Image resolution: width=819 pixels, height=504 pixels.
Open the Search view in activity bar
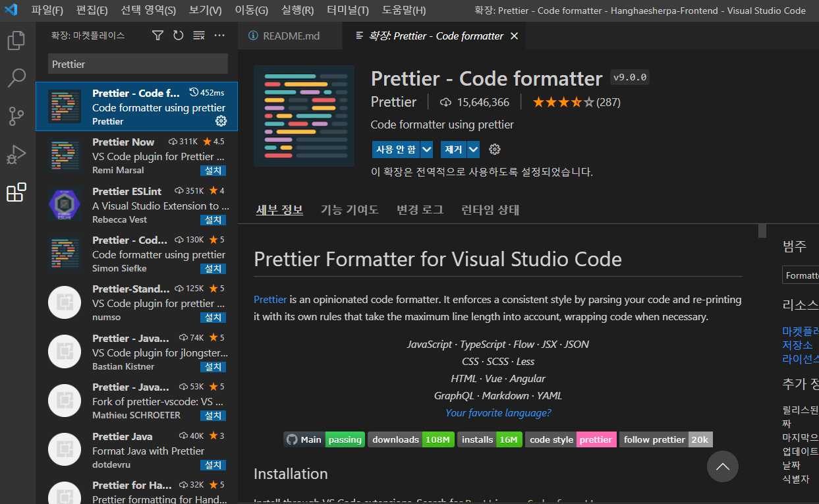(x=16, y=78)
